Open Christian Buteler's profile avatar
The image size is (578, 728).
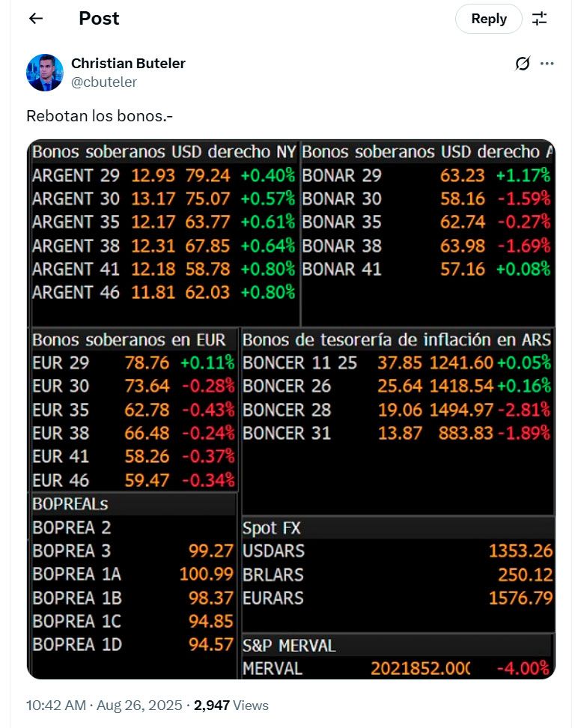(x=44, y=73)
